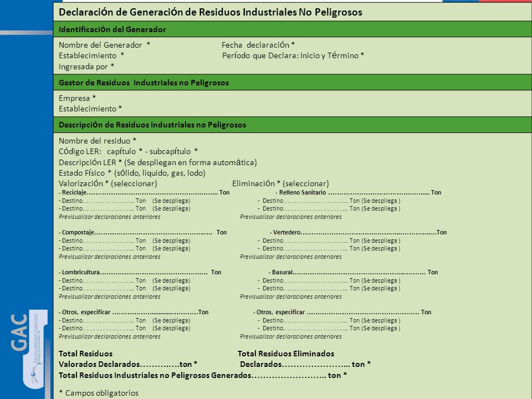The height and width of the screenshot is (399, 532).
Task: Open 'Previsualizar declaraciones anteriores' below Compostaje
Action: (x=110, y=257)
